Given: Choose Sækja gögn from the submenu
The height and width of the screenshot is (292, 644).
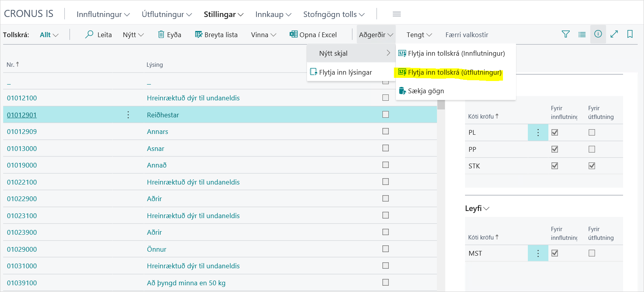Looking at the screenshot, I should [426, 91].
